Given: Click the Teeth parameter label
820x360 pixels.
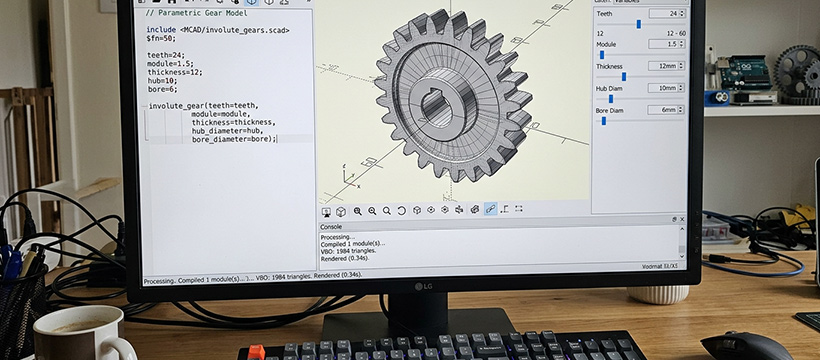Looking at the screenshot, I should click(x=605, y=14).
